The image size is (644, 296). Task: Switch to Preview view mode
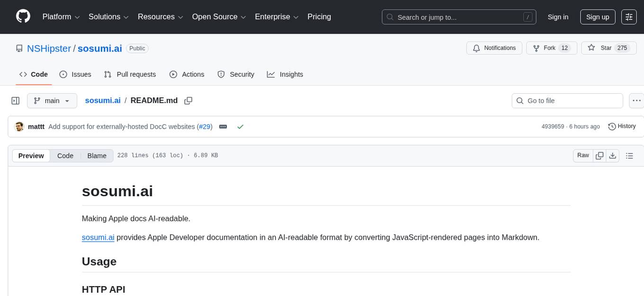(x=31, y=156)
